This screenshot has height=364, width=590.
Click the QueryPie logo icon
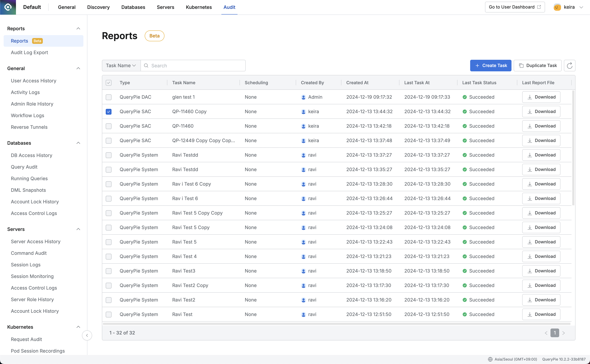click(8, 7)
